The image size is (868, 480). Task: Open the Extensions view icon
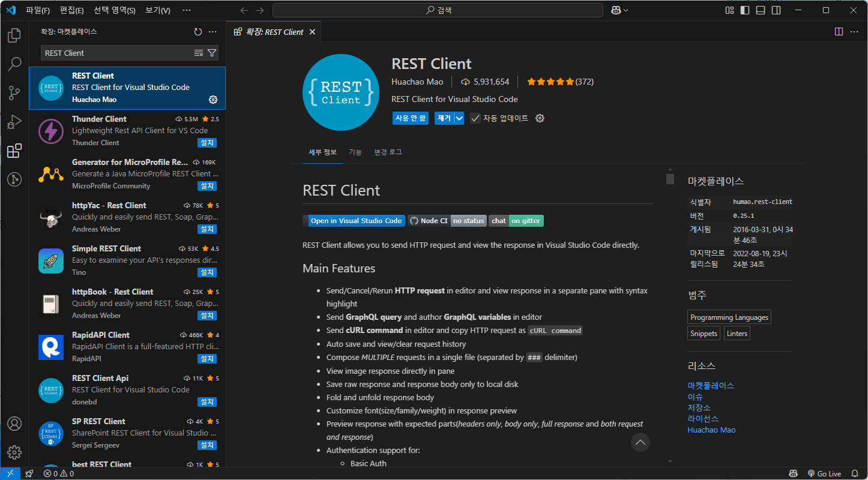pos(14,151)
